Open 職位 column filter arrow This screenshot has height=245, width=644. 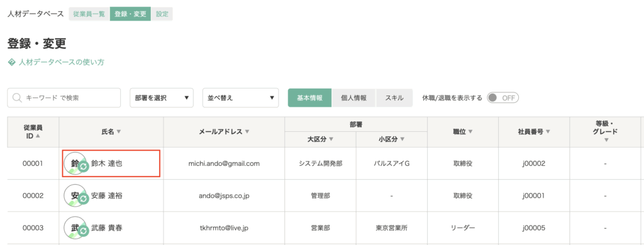[x=470, y=132]
